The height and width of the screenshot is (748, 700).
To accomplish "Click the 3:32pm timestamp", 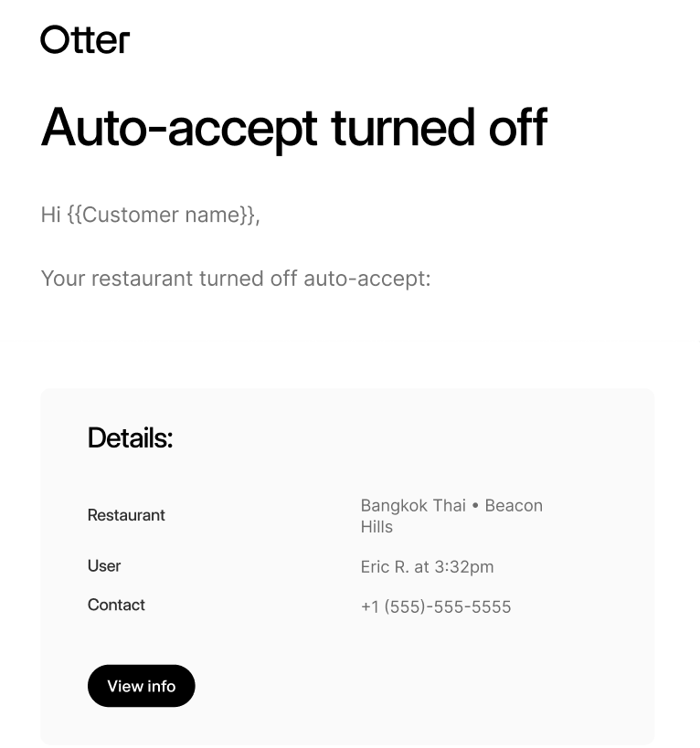I will (464, 567).
